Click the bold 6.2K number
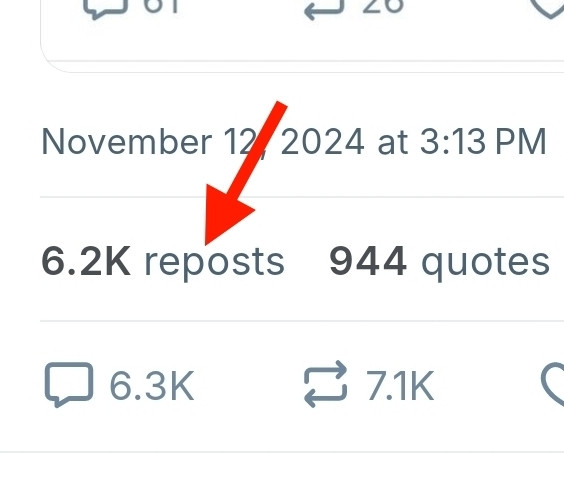 (x=86, y=261)
